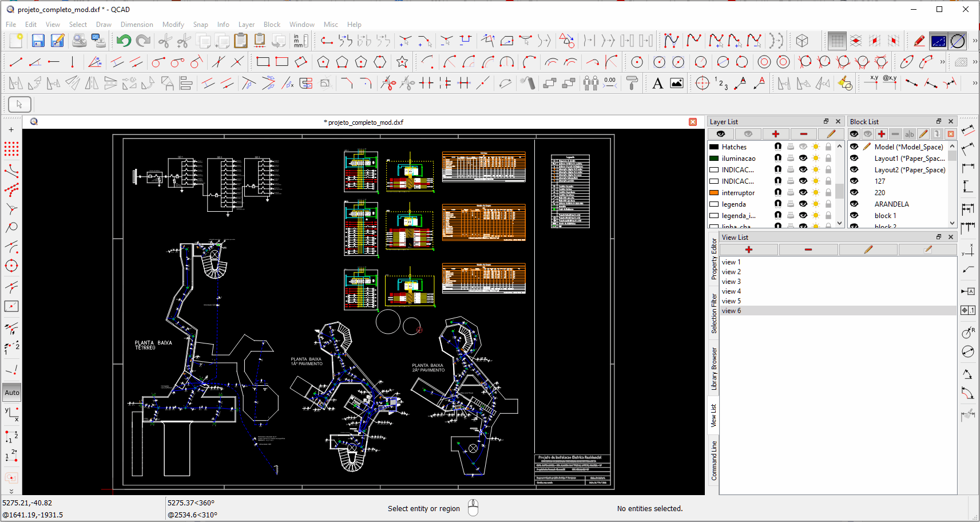
Task: Click the Insert Image tool icon
Action: click(x=677, y=84)
